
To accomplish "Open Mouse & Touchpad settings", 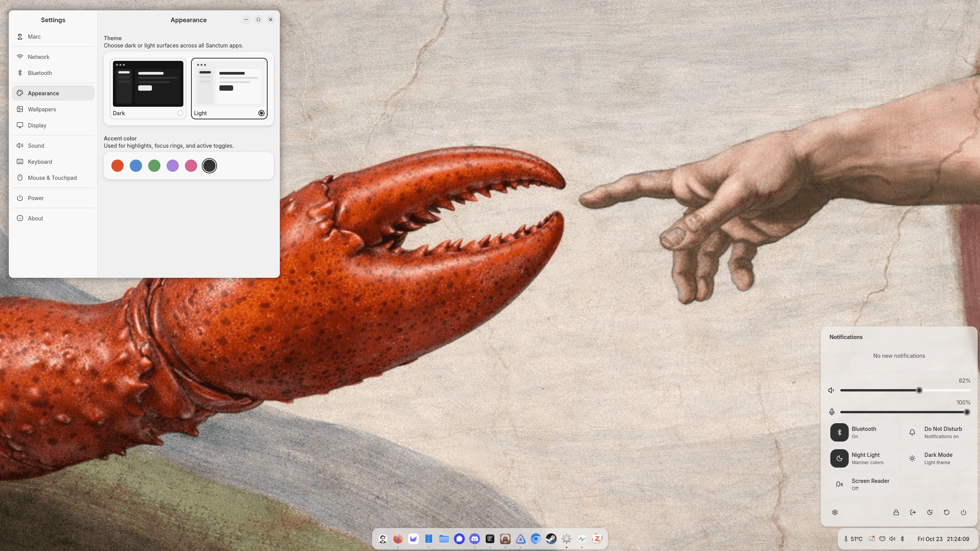I will (x=53, y=178).
